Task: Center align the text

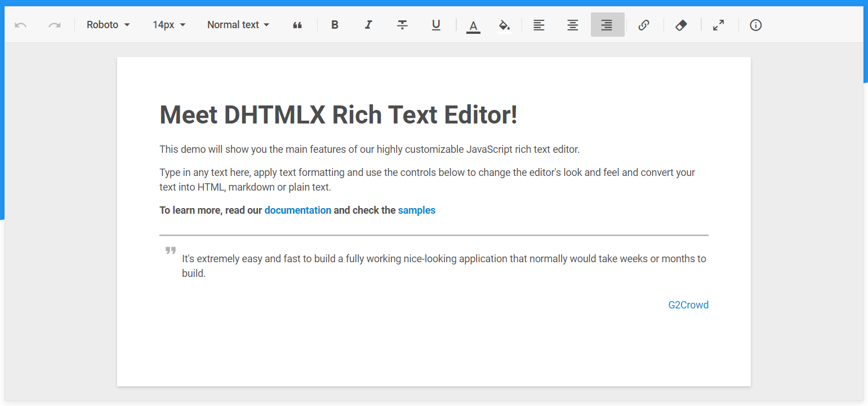Action: point(573,25)
